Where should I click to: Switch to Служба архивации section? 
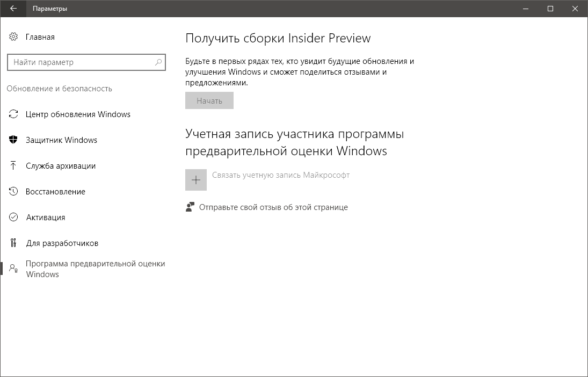[x=61, y=166]
